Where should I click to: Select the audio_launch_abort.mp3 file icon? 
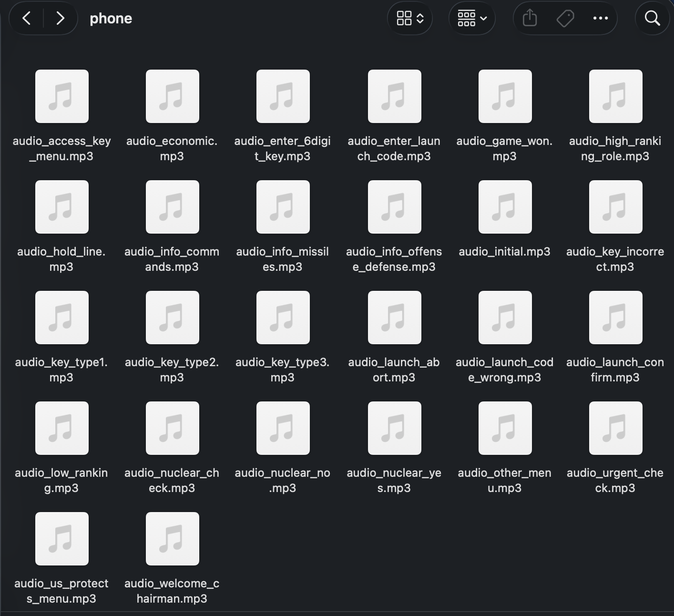[x=394, y=318]
